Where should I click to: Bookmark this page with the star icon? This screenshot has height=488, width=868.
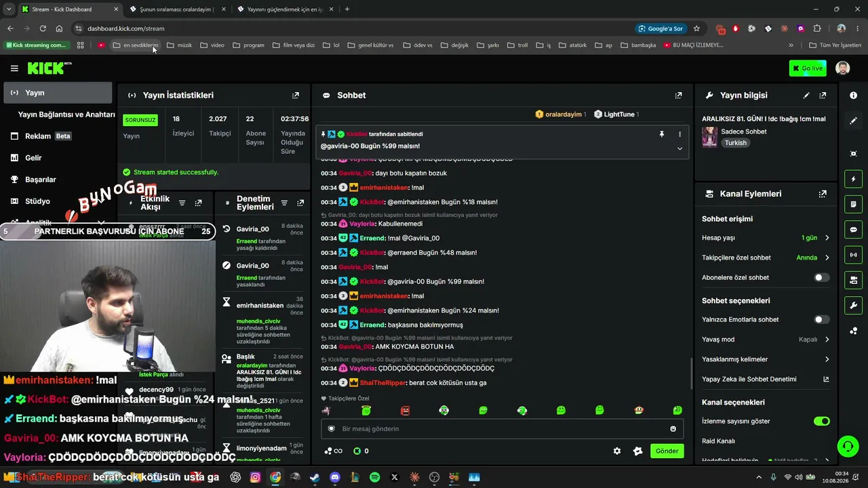696,28
